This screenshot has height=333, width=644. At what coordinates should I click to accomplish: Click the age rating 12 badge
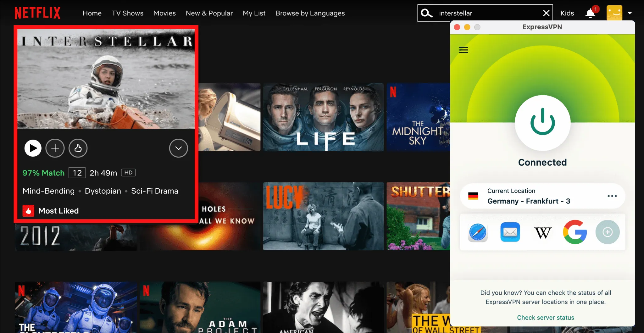(x=77, y=173)
